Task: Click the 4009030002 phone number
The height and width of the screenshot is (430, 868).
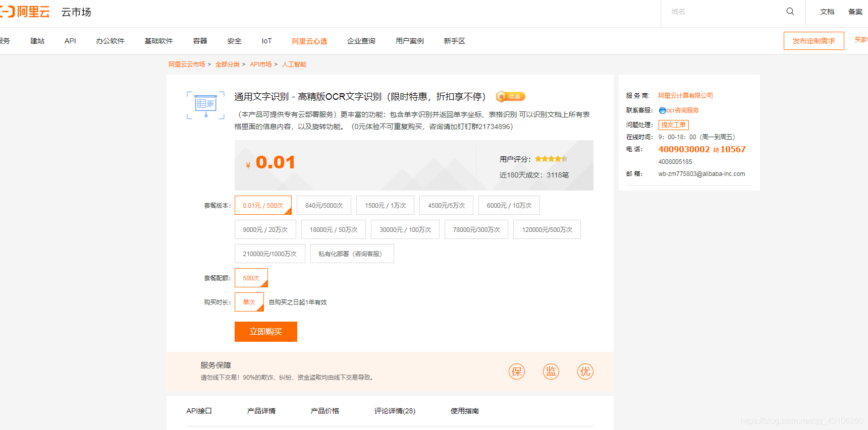Action: point(684,149)
